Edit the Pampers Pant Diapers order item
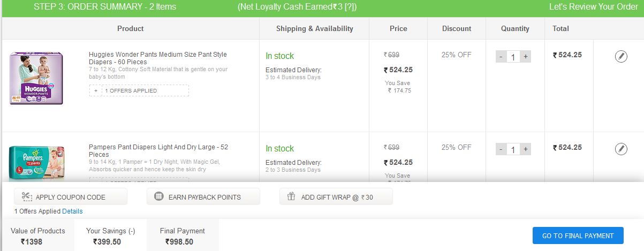Screen dimensions: 644x251 [621, 149]
